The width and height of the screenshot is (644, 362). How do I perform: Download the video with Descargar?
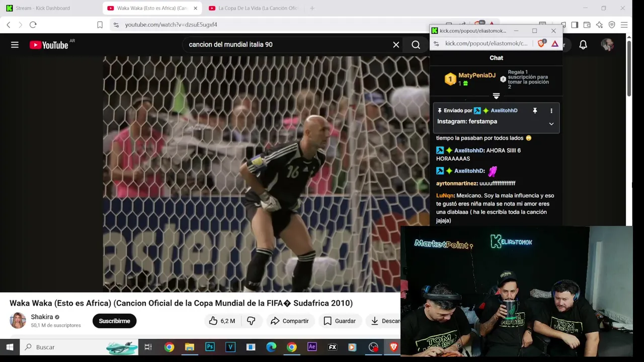385,321
